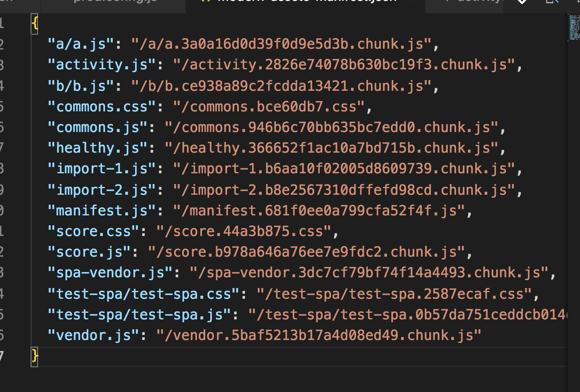Screen dimensions: 580x392
Task: Click the "import-1.js" key
Action: click(102, 168)
